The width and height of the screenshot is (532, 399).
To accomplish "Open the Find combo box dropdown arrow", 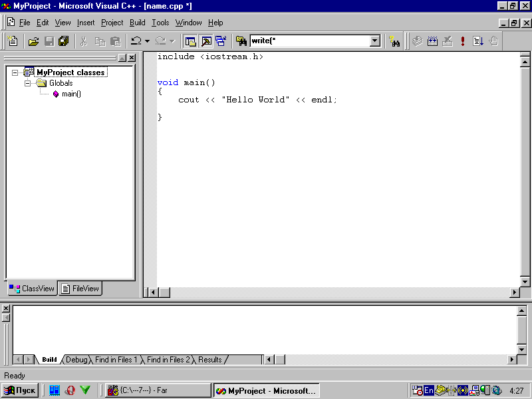I will pos(374,41).
